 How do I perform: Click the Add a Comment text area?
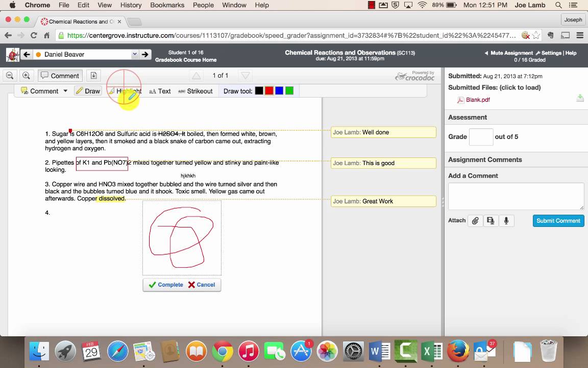(x=516, y=196)
